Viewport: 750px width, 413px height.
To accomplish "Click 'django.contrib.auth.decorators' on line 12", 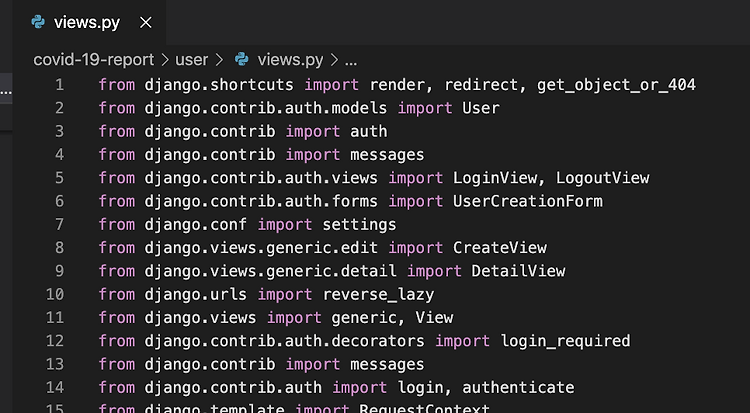I will 285,341.
